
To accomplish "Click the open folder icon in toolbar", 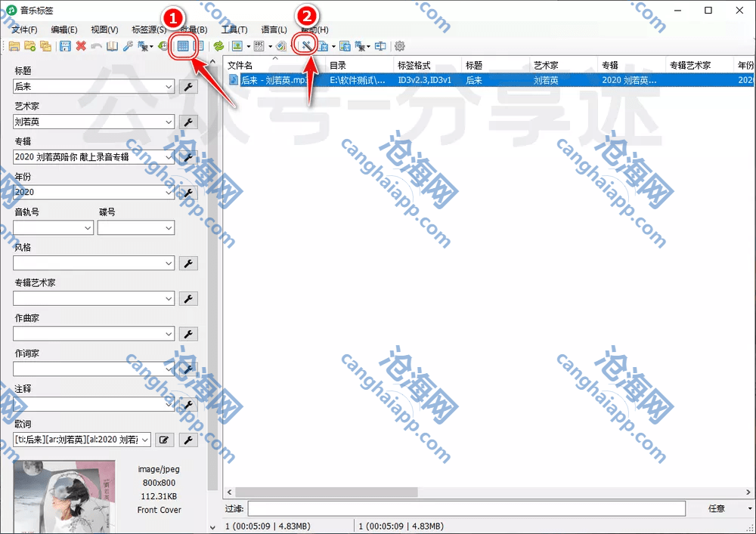I will click(x=14, y=46).
